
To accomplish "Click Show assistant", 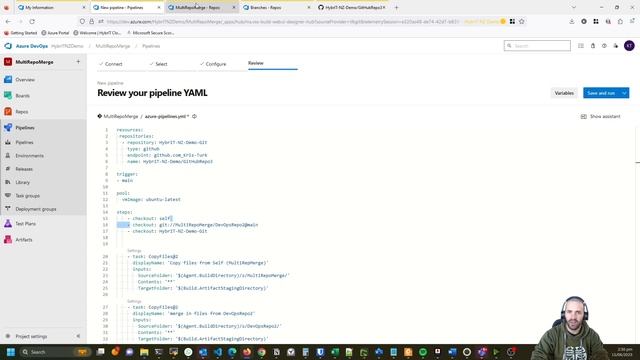I will coord(600,116).
